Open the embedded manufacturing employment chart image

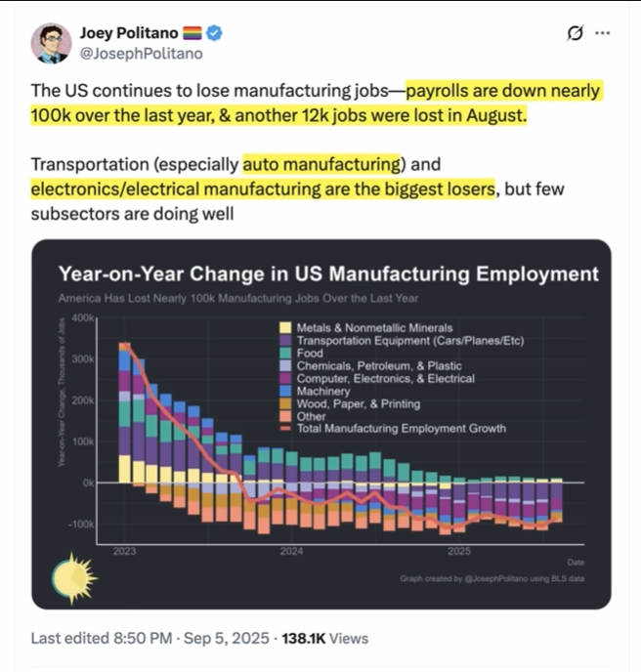[x=321, y=424]
